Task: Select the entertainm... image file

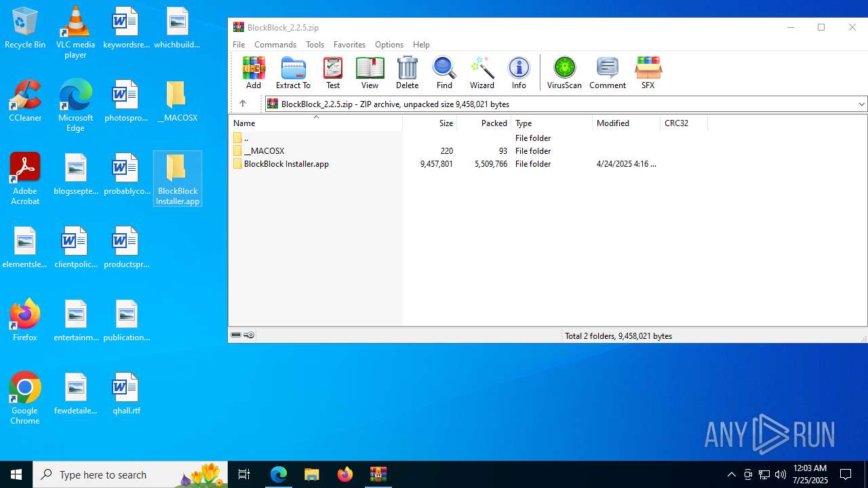Action: [x=75, y=321]
